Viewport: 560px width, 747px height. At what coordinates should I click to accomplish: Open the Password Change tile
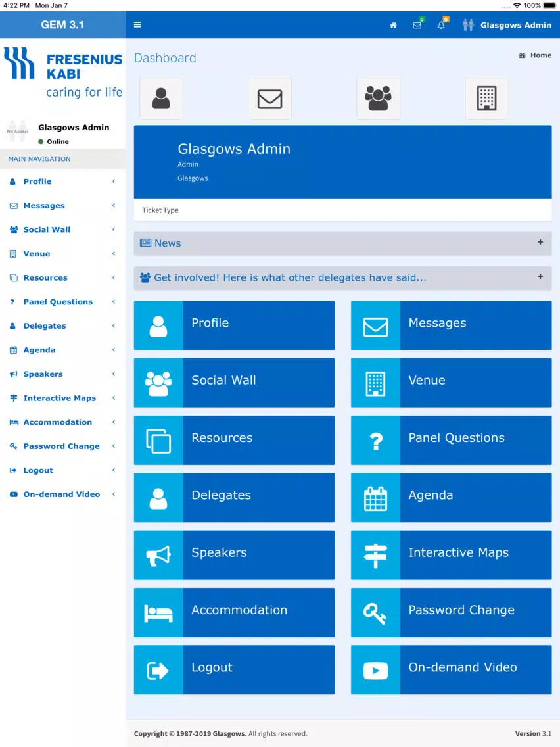452,612
